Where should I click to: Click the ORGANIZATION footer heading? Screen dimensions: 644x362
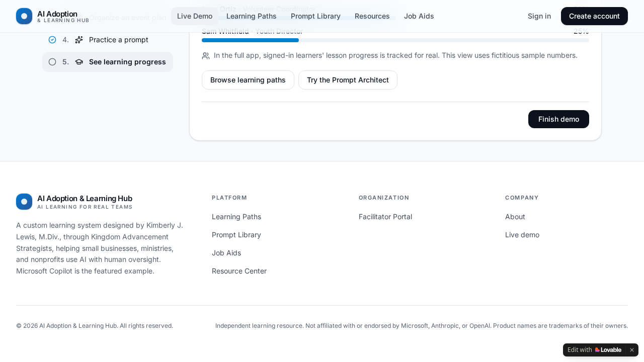click(384, 198)
